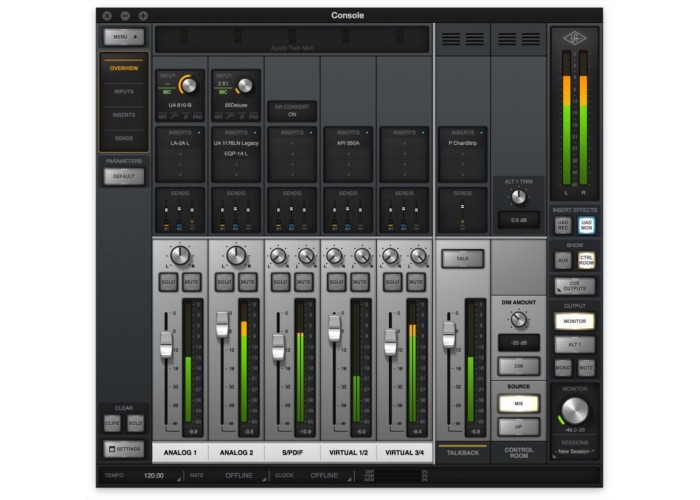700x500 pixels.
Task: Solo the ANALOG 2 channel
Action: (224, 282)
